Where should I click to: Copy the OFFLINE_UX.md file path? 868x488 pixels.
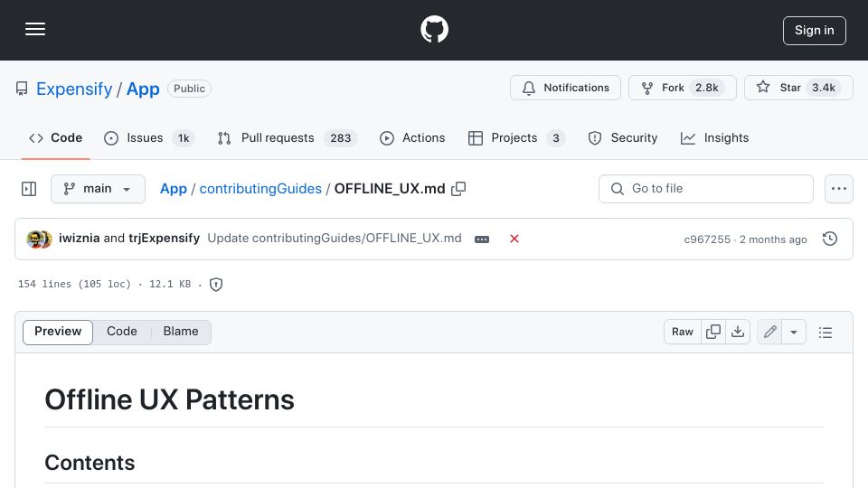(458, 189)
